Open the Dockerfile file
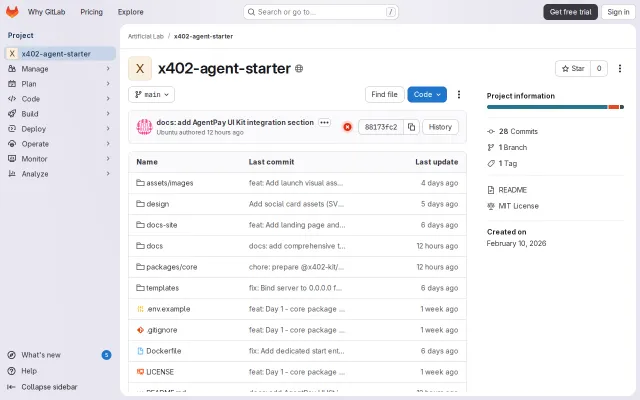This screenshot has width=640, height=400. 164,351
